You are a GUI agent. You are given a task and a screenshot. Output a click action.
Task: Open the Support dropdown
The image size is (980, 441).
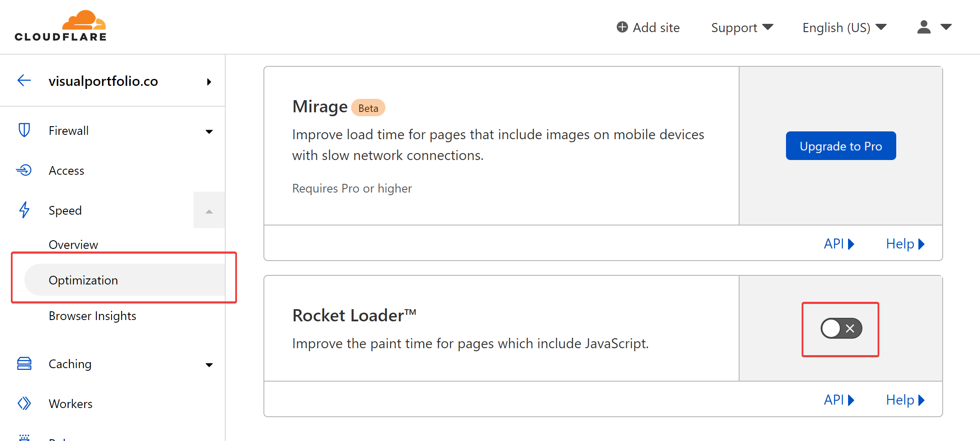point(742,27)
